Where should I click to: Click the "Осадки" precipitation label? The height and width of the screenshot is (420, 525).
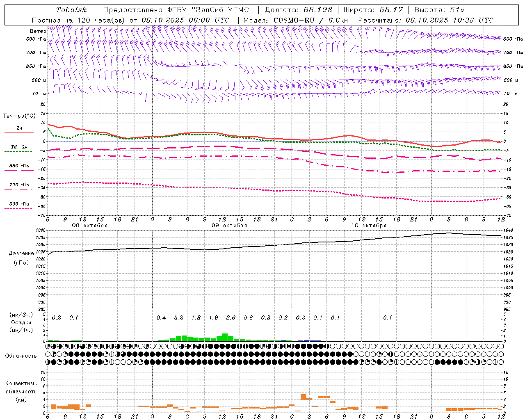tap(21, 322)
